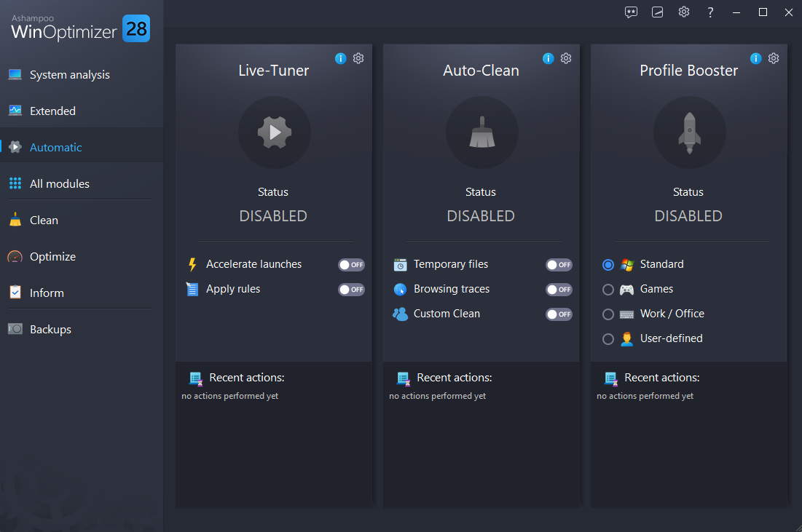Viewport: 802px width, 532px height.
Task: Choose the Work / Office profile
Action: click(608, 314)
